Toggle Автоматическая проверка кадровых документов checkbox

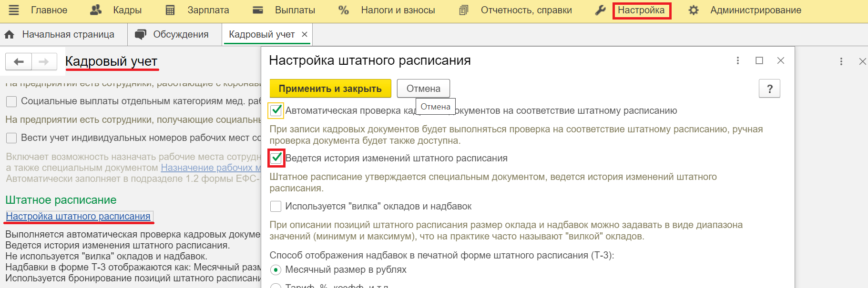[x=276, y=110]
